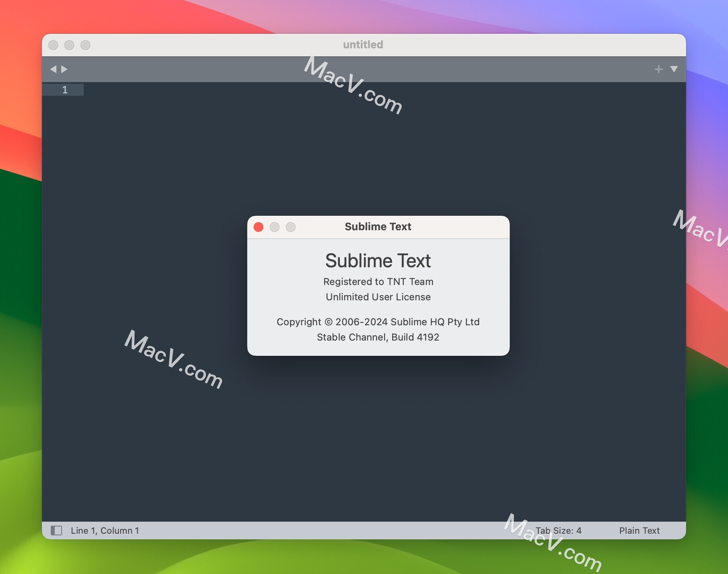This screenshot has width=728, height=574.
Task: Go to next tab with right arrow
Action: point(64,69)
